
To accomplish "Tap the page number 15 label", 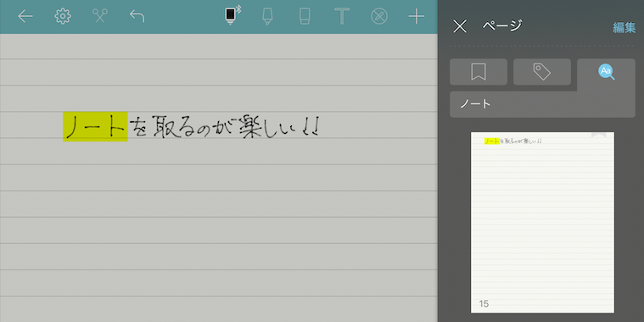I will [x=484, y=304].
